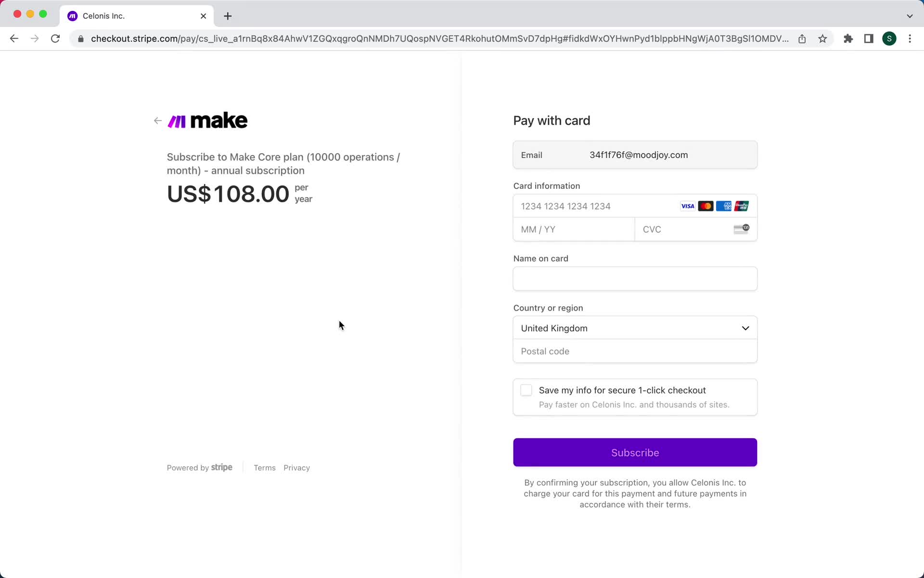
Task: Select a different country from dropdown
Action: pos(635,328)
